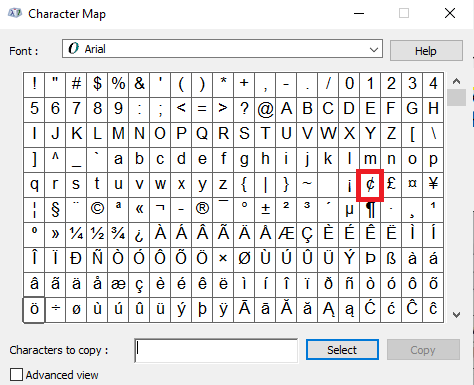This screenshot has height=385, width=474.
Task: Select the section sign § character
Action: [x=55, y=210]
